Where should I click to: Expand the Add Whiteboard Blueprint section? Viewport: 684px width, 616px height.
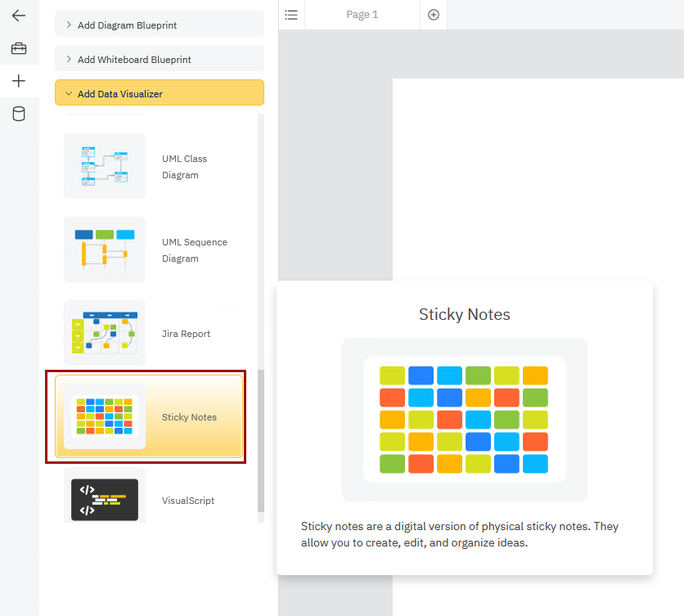coord(159,58)
